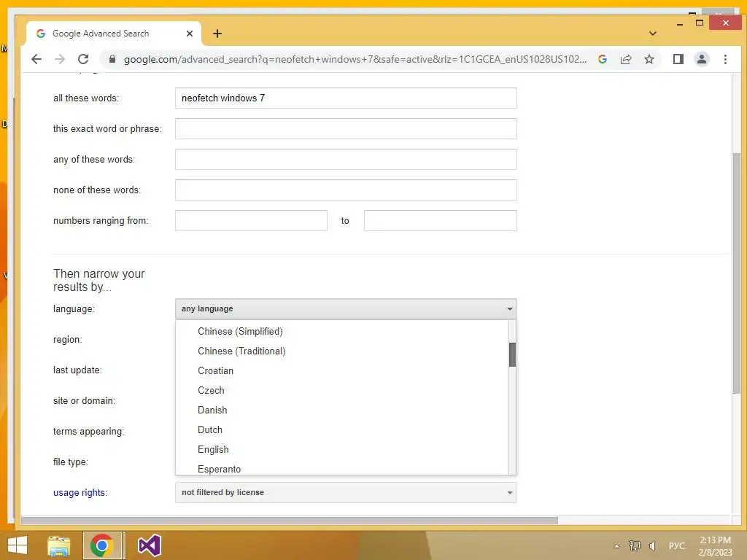The width and height of the screenshot is (747, 560).
Task: Share this page using the share icon
Action: pyautogui.click(x=626, y=59)
